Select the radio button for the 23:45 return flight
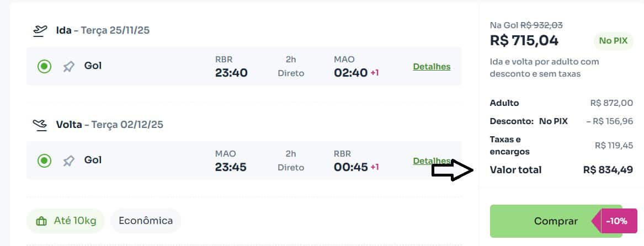This screenshot has width=644, height=246. pos(44,161)
